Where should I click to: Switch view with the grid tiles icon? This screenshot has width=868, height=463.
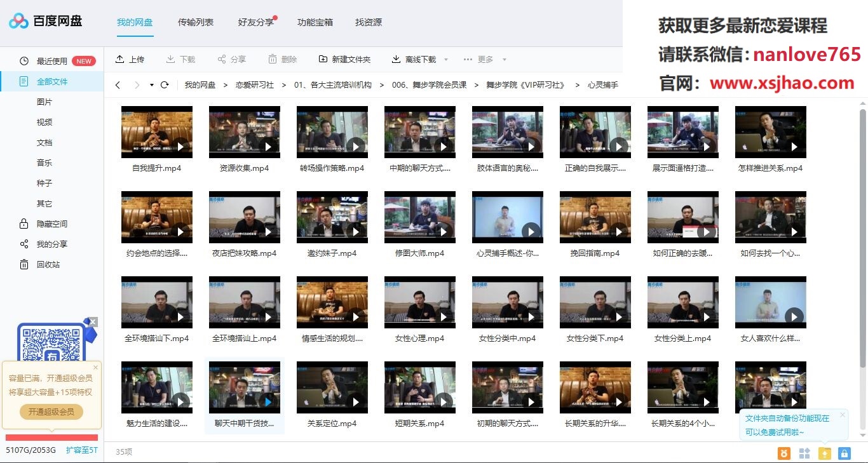(804, 453)
